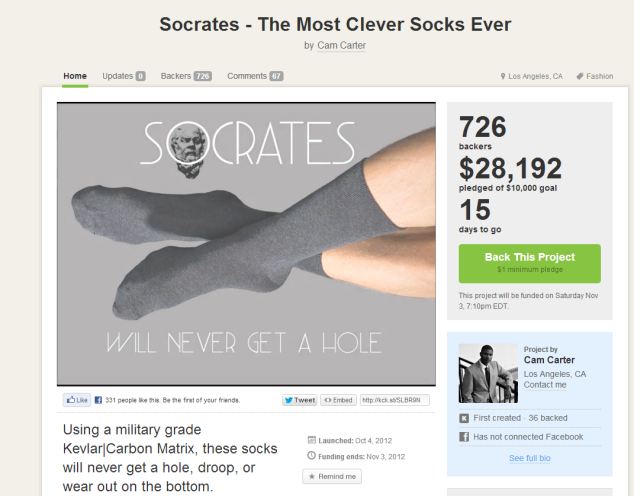Image resolution: width=634 pixels, height=496 pixels.
Task: Select the short URL text field
Action: click(x=394, y=400)
